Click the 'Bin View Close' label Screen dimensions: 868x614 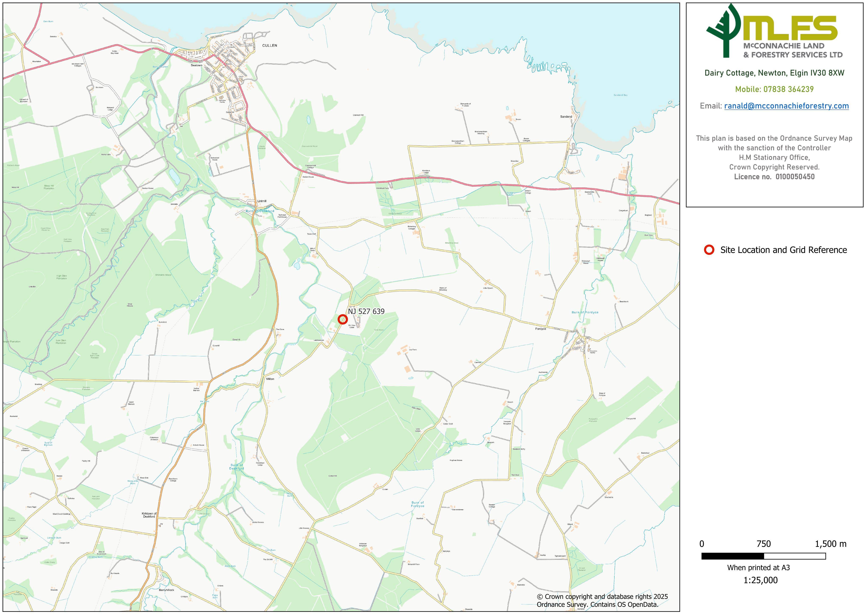352,326
